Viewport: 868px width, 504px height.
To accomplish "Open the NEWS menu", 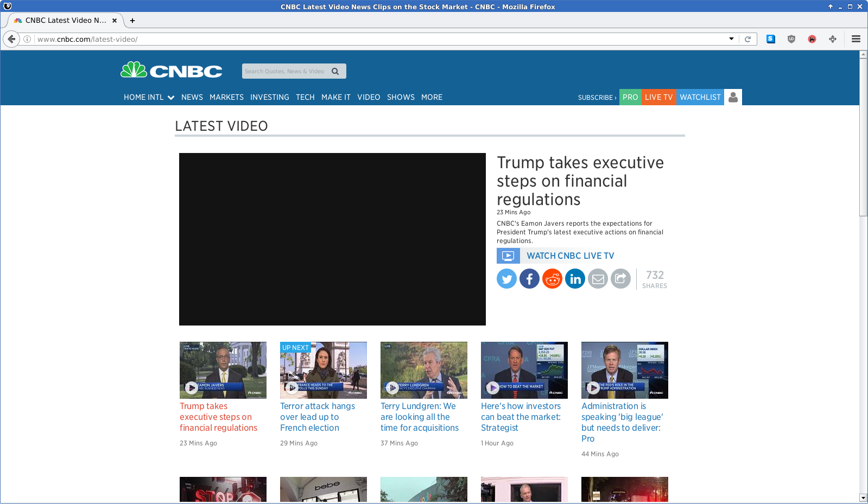I will [x=192, y=97].
